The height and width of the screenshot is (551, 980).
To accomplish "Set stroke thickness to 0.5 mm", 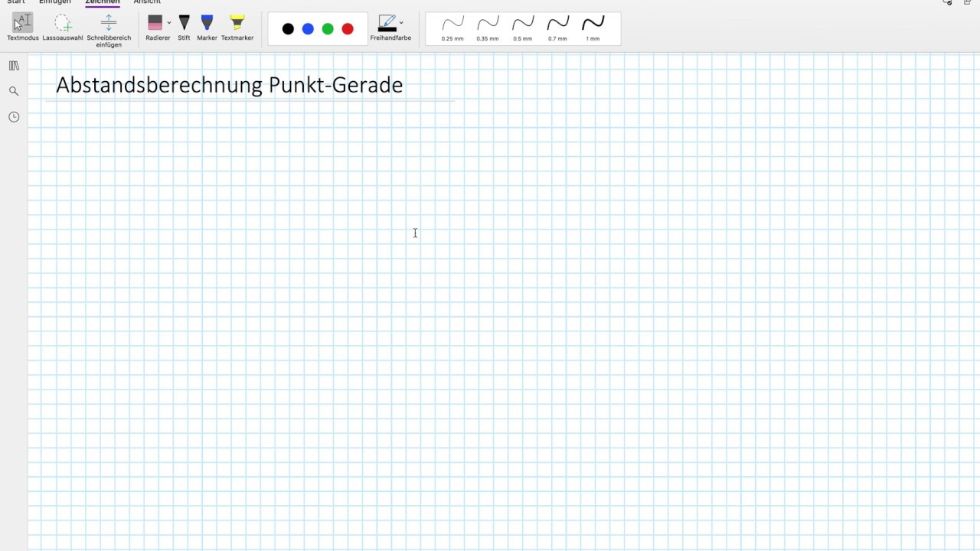I will (x=523, y=28).
